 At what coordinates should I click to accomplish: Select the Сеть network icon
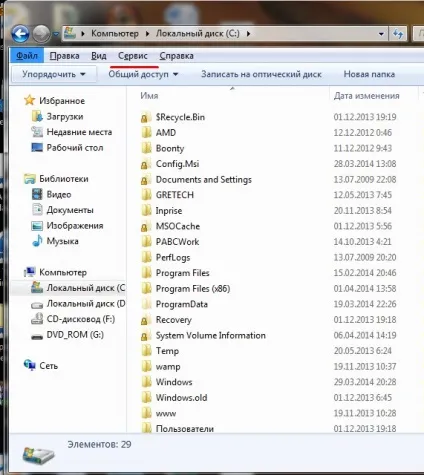(x=30, y=365)
